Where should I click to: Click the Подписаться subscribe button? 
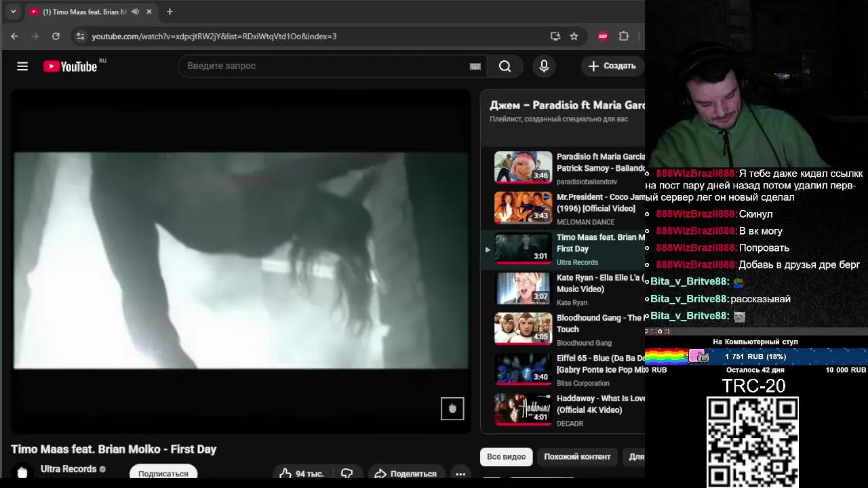point(163,473)
